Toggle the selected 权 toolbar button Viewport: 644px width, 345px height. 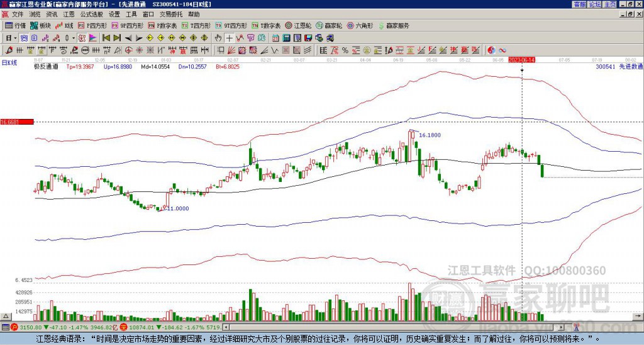point(82,38)
